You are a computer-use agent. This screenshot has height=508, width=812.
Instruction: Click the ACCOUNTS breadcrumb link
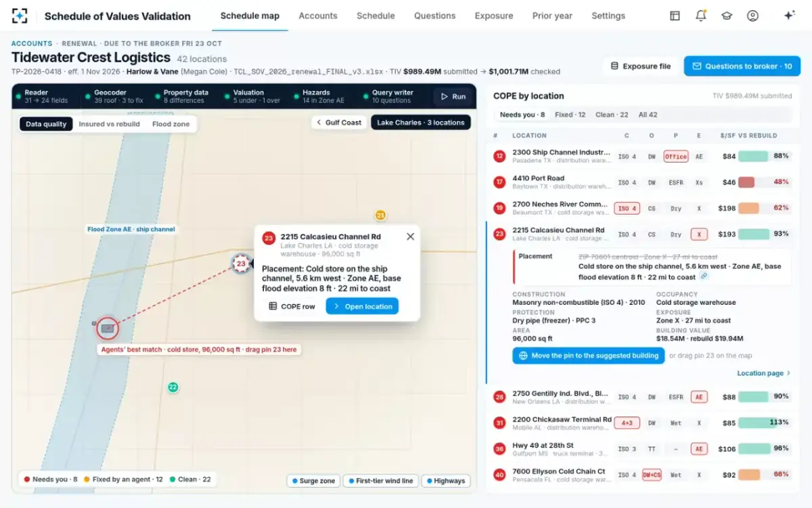(32, 43)
